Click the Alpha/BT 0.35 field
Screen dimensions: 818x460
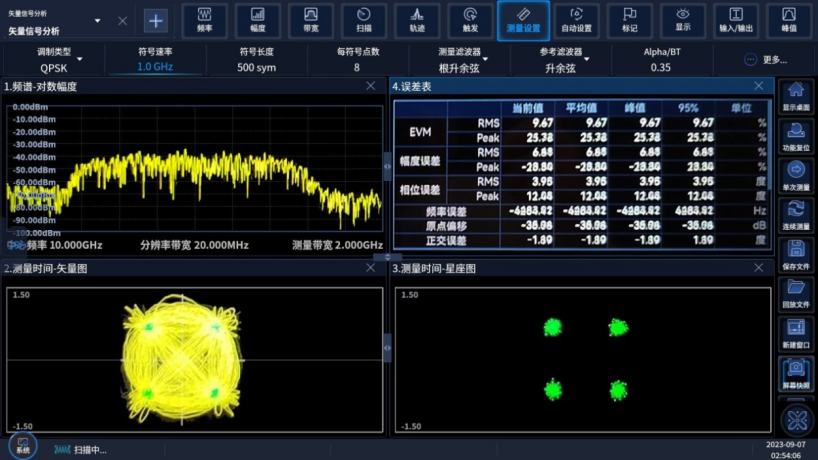point(661,59)
